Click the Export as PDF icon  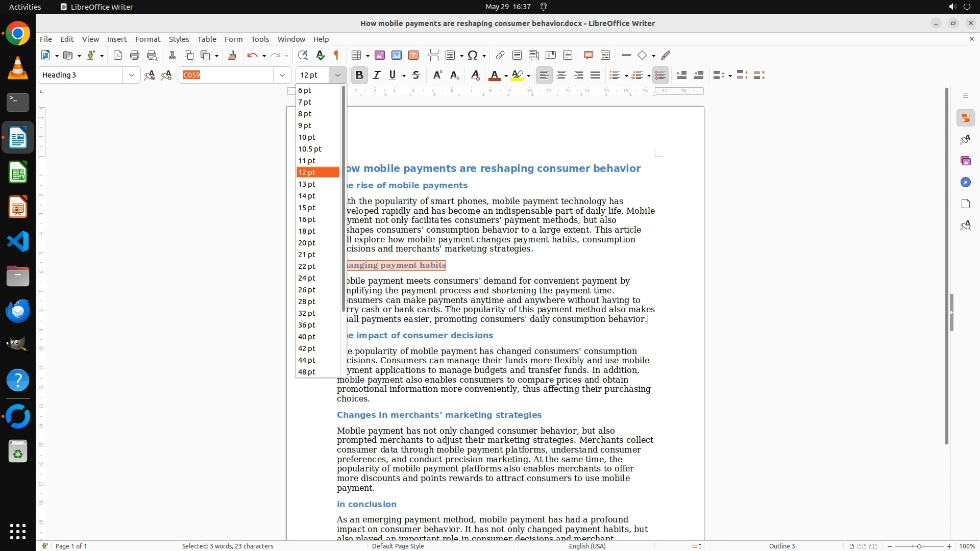118,55
